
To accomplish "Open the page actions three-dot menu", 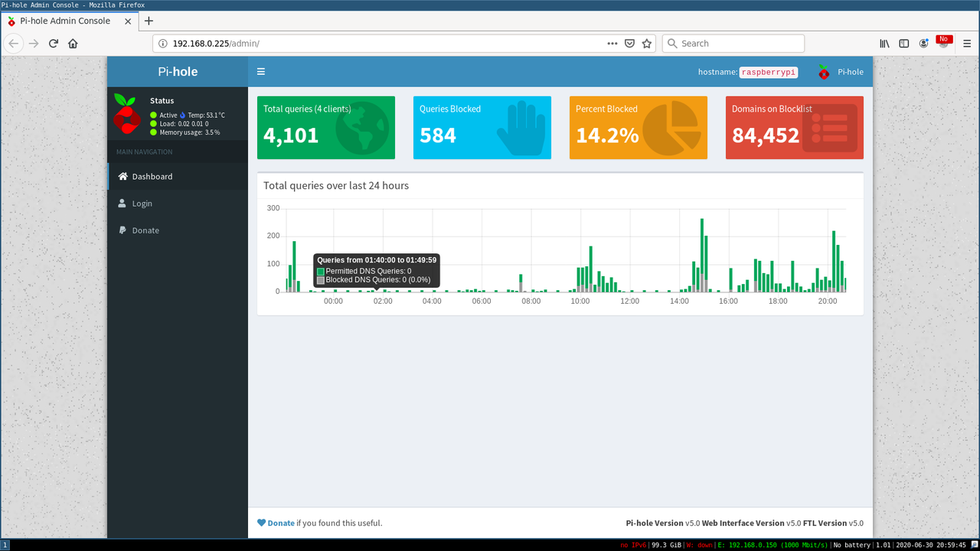I will pyautogui.click(x=612, y=44).
